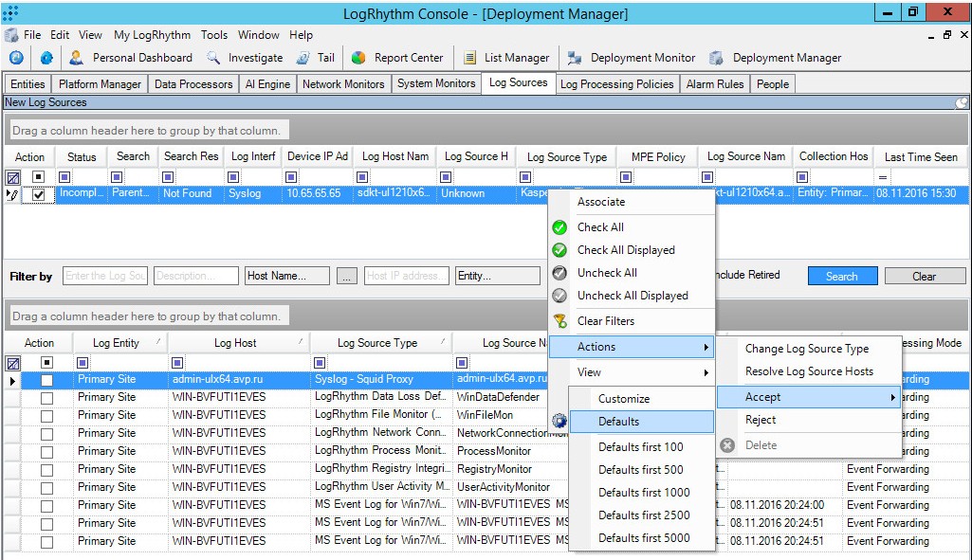Screen dimensions: 972x560
Task: Click the Search button
Action: click(842, 276)
